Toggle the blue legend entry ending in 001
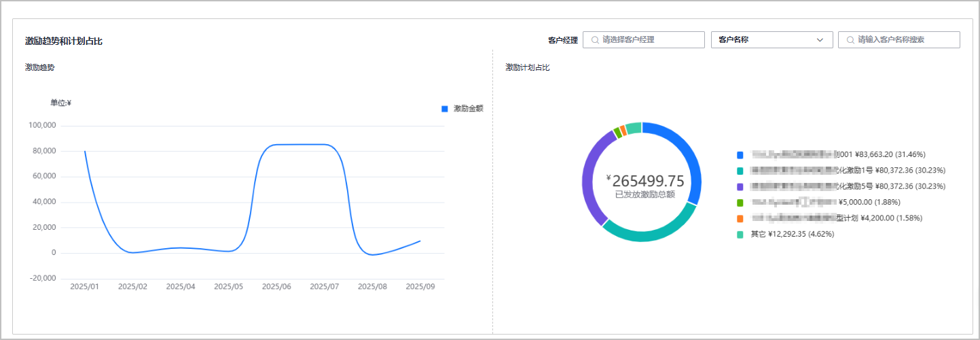Viewport: 980px width, 340px height. click(740, 154)
